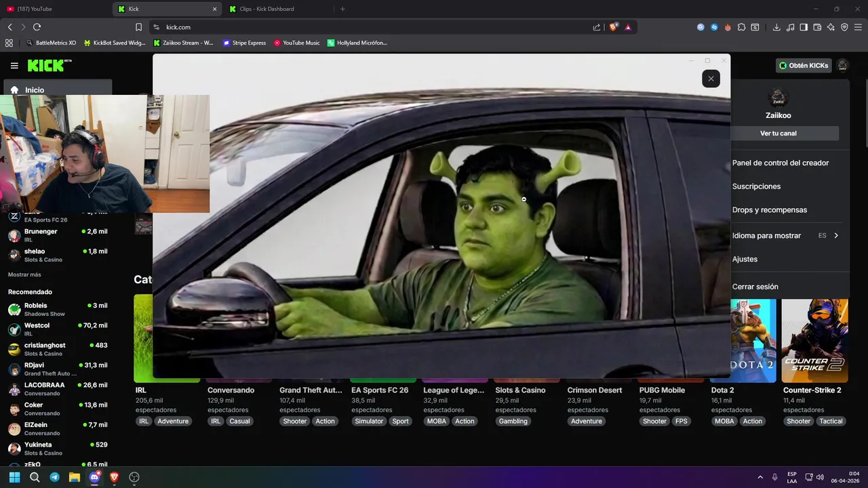Viewport: 868px width, 488px height.
Task: Open Brunenger channel in sidebar
Action: click(58, 235)
